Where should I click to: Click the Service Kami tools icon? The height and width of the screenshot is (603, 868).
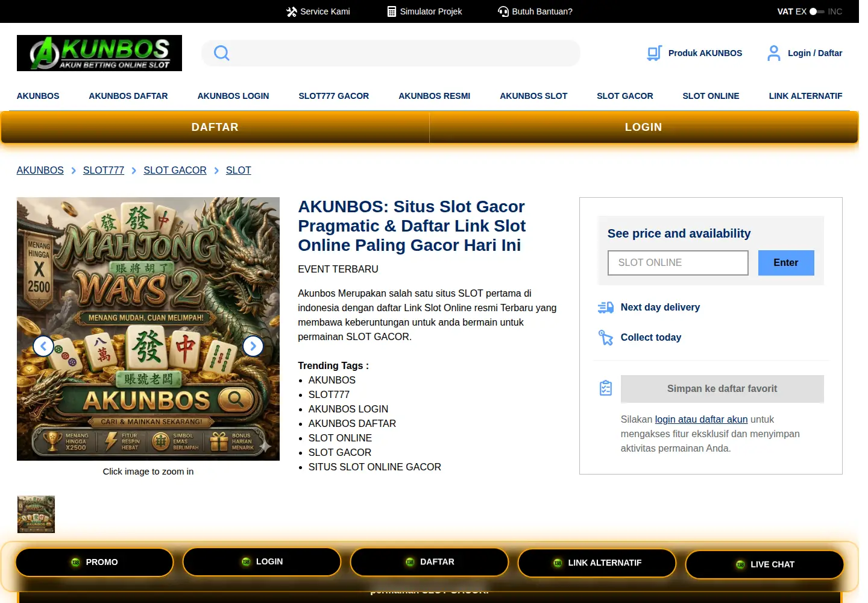292,11
